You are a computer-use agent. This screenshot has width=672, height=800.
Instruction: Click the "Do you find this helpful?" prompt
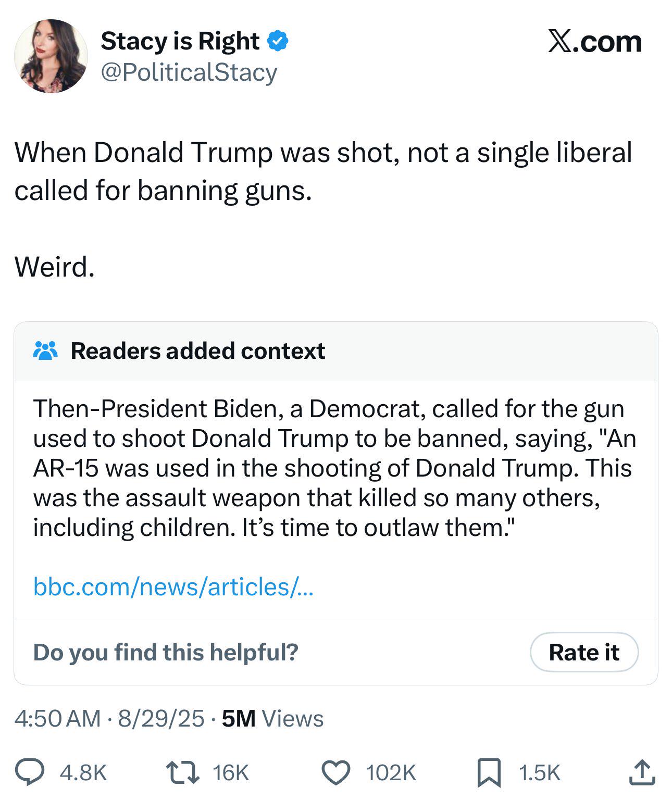pyautogui.click(x=166, y=652)
